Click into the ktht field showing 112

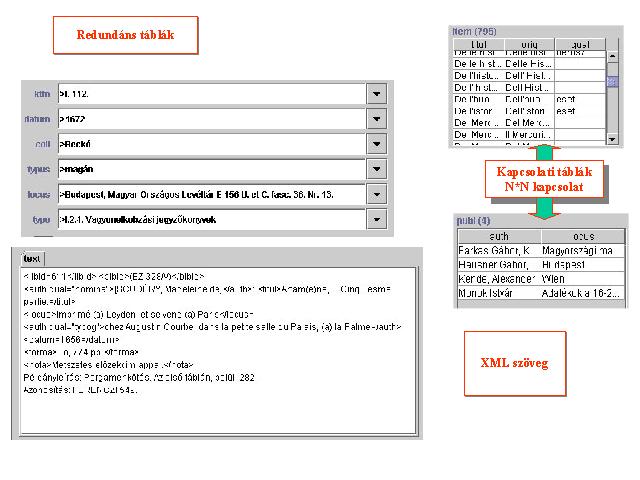pyautogui.click(x=212, y=94)
